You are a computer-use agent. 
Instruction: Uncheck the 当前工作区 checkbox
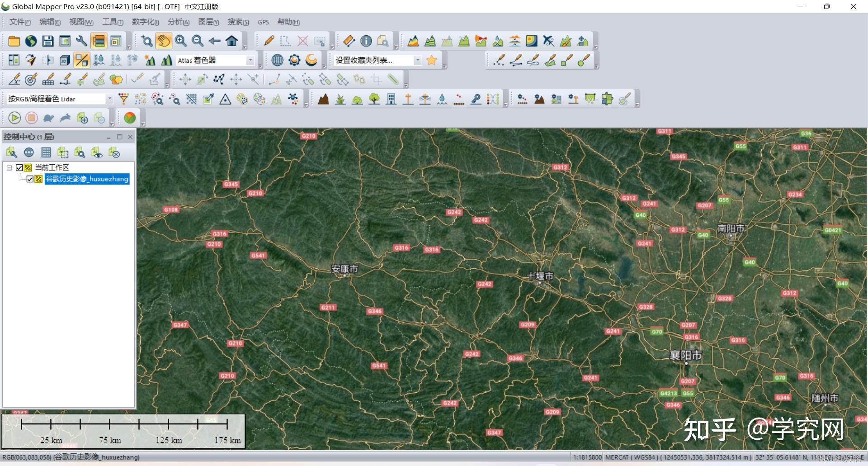[19, 168]
